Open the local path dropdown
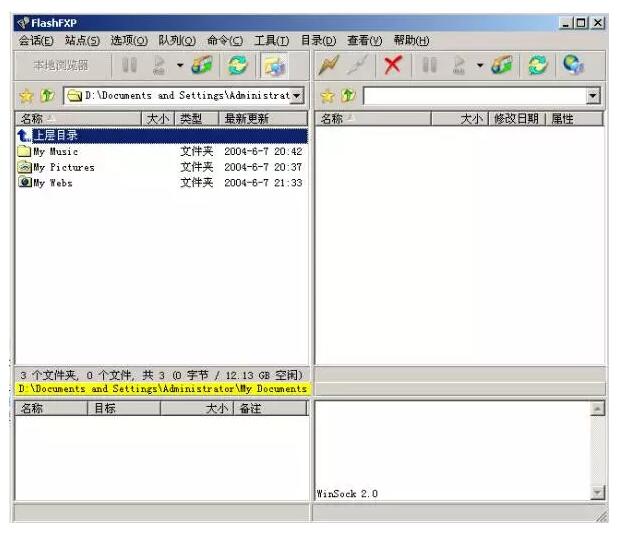622x534 pixels. (296, 96)
